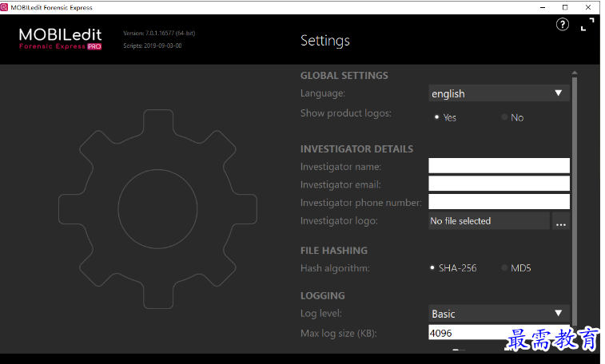Open the help question mark icon
Screen dimensions: 605x364
pos(562,25)
